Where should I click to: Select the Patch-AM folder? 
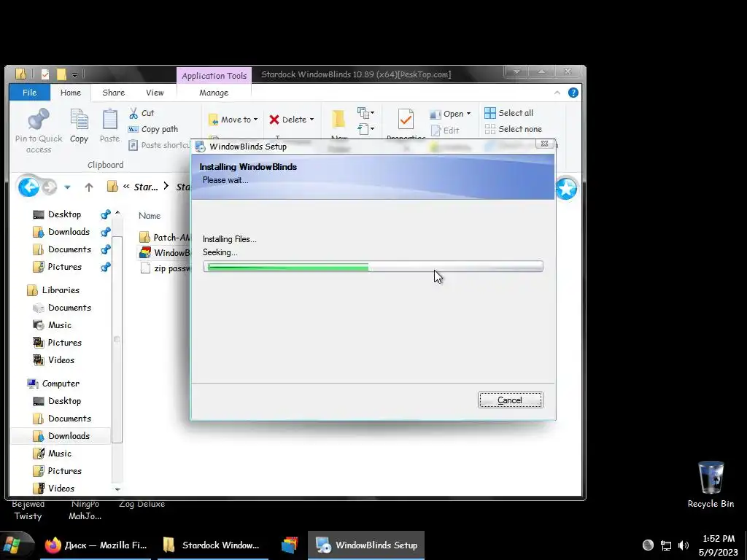[165, 237]
